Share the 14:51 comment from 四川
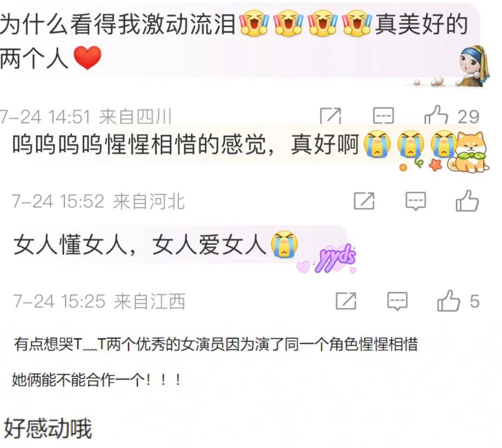 [x=330, y=115]
